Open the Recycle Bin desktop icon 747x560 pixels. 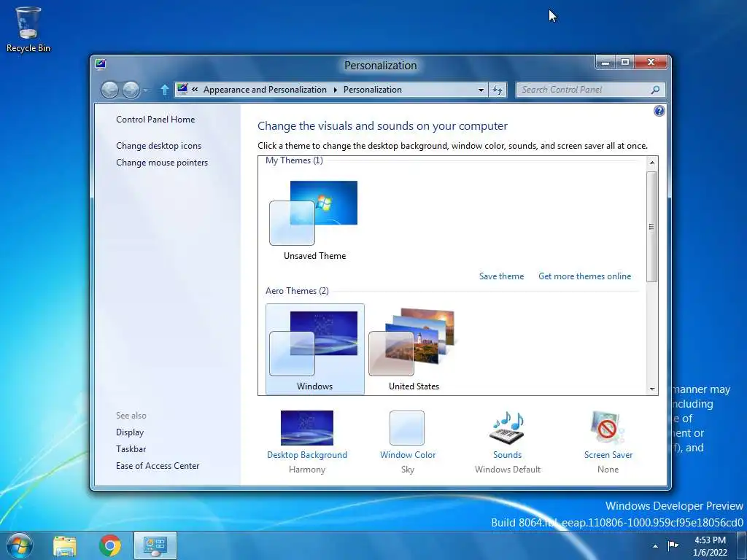(28, 29)
